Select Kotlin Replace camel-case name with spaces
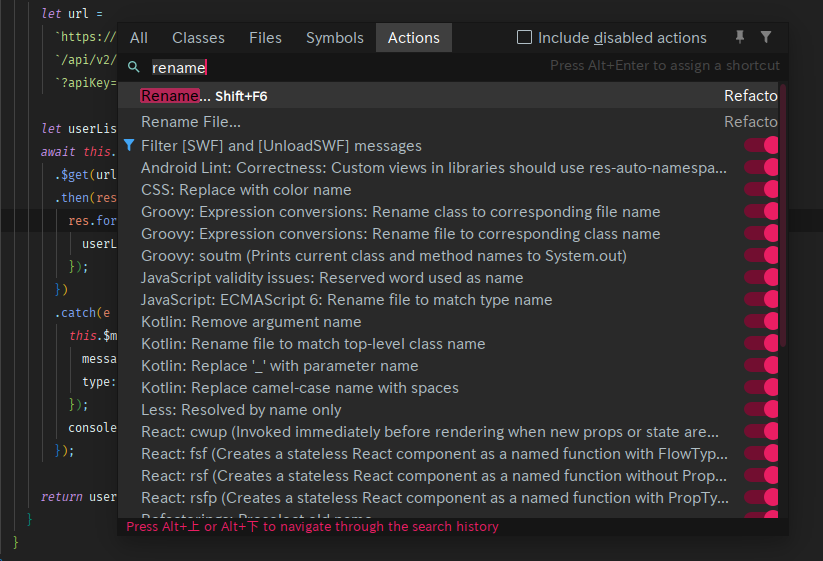The height and width of the screenshot is (561, 823). [300, 388]
